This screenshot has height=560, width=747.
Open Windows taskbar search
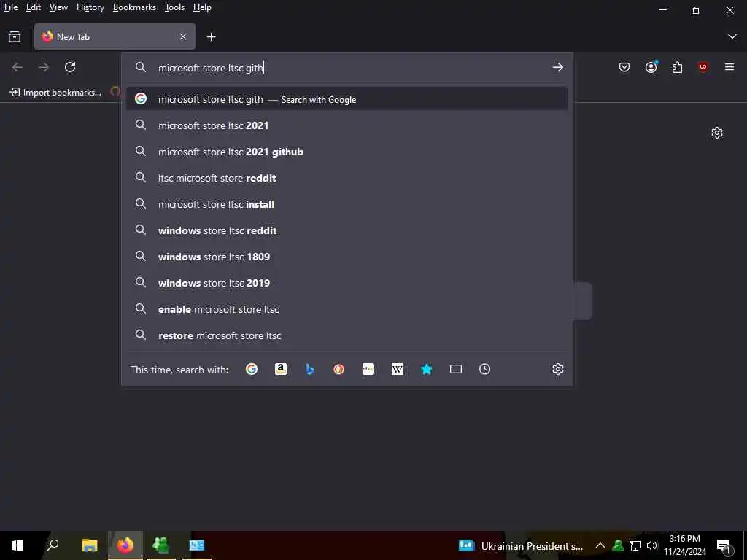click(x=53, y=545)
